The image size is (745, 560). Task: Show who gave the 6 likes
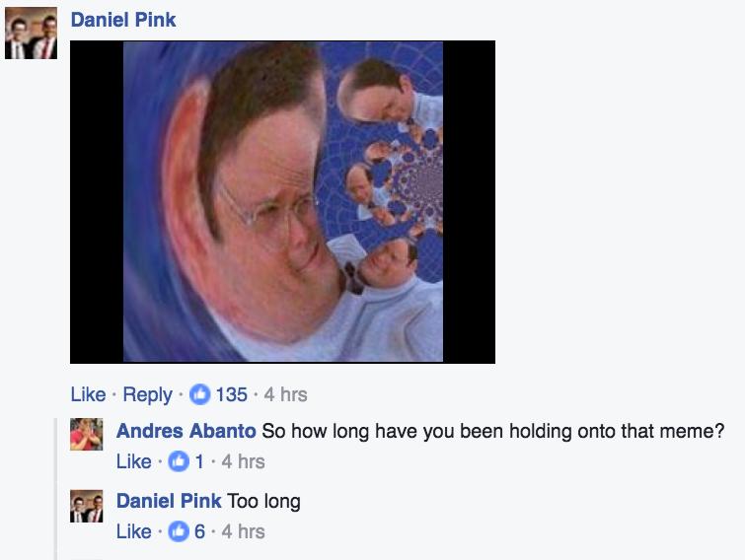[199, 531]
